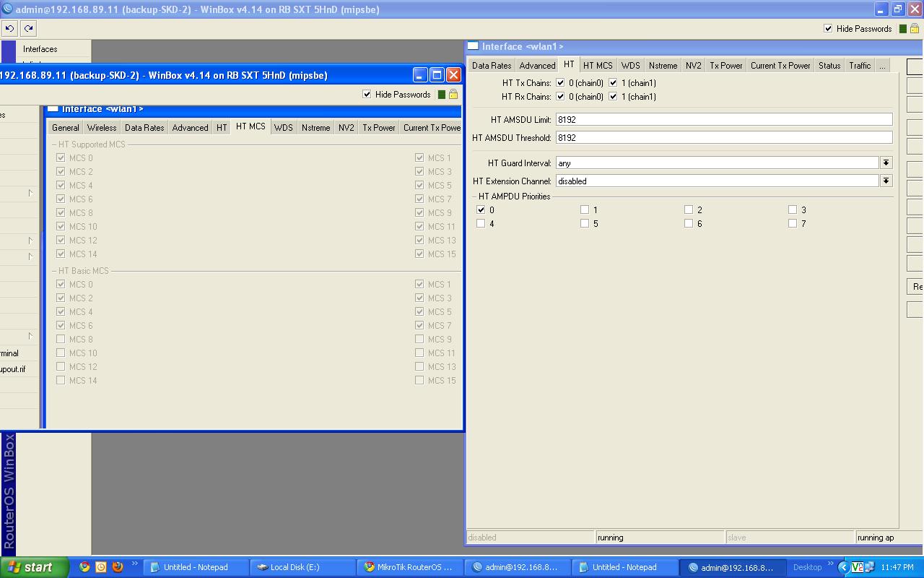This screenshot has width=924, height=578.
Task: Uncheck HT Tx Chains 0 (chain0)
Action: coord(560,83)
